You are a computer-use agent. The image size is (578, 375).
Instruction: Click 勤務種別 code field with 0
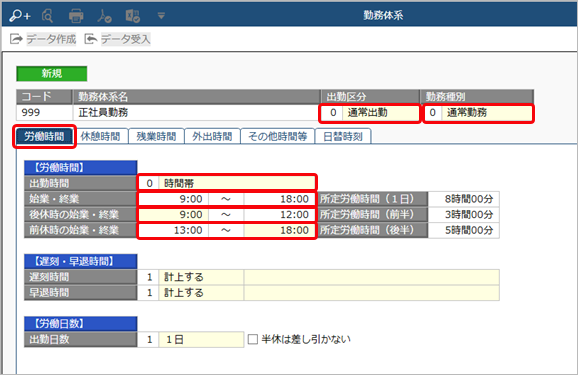(433, 113)
